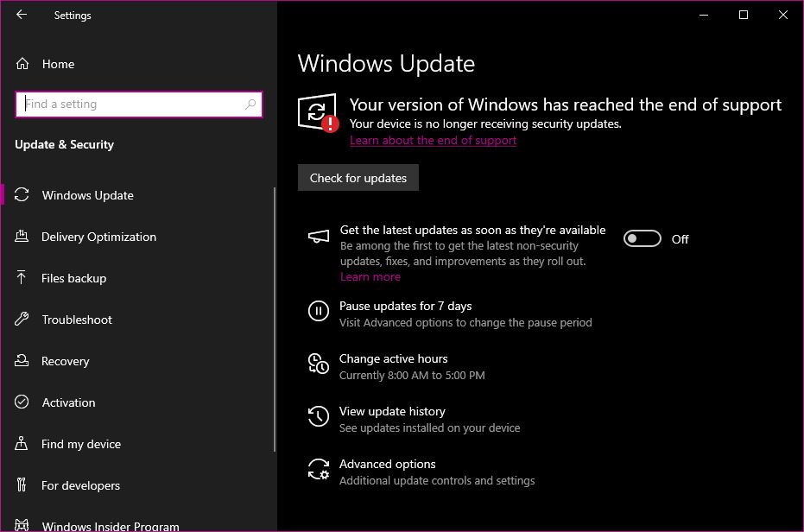Open the Home menu item
The width and height of the screenshot is (804, 532).
(x=137, y=64)
